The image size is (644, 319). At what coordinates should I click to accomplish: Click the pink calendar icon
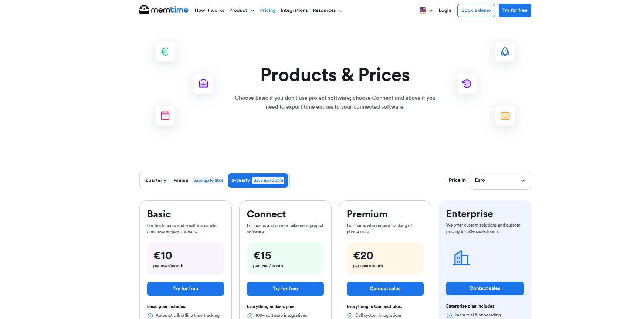[x=165, y=116]
